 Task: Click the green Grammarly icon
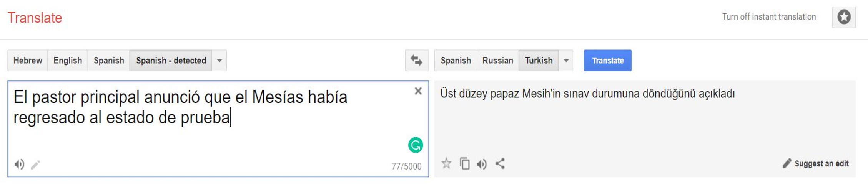(415, 145)
